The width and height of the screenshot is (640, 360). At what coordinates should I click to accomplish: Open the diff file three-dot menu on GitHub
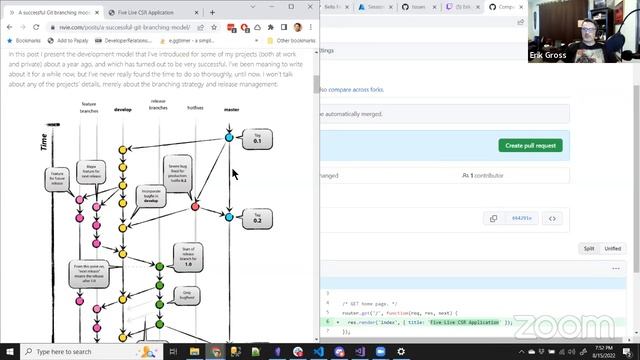[616, 269]
